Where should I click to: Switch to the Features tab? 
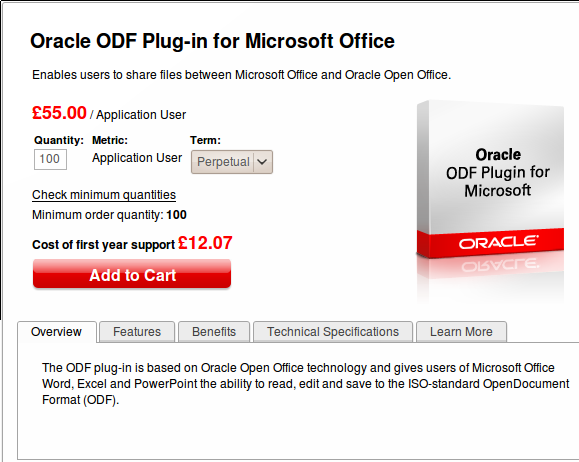pos(137,332)
